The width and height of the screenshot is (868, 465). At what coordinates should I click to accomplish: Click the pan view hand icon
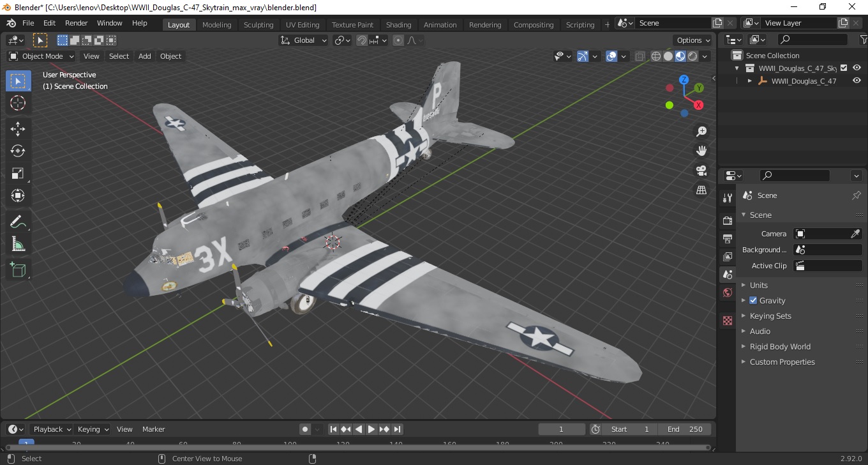click(701, 151)
